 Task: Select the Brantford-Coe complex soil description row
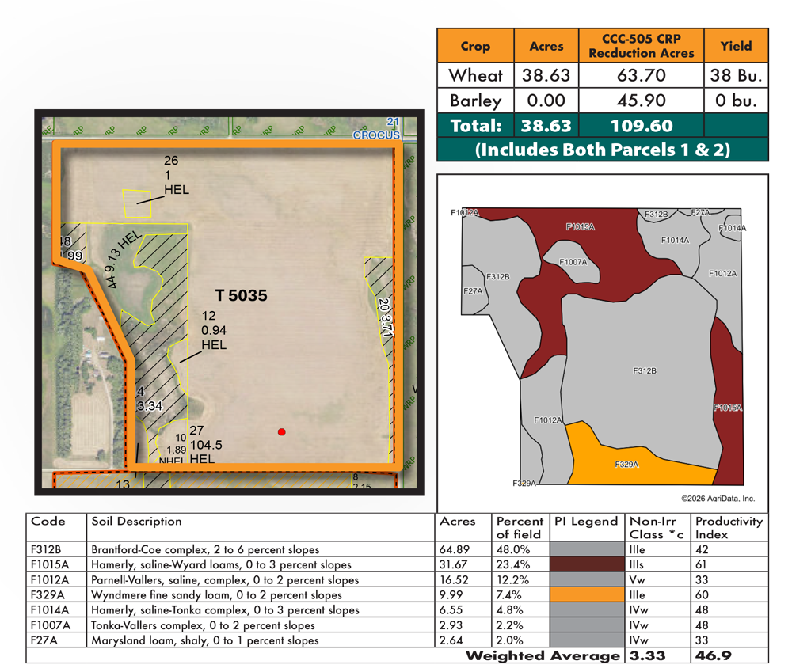206,549
